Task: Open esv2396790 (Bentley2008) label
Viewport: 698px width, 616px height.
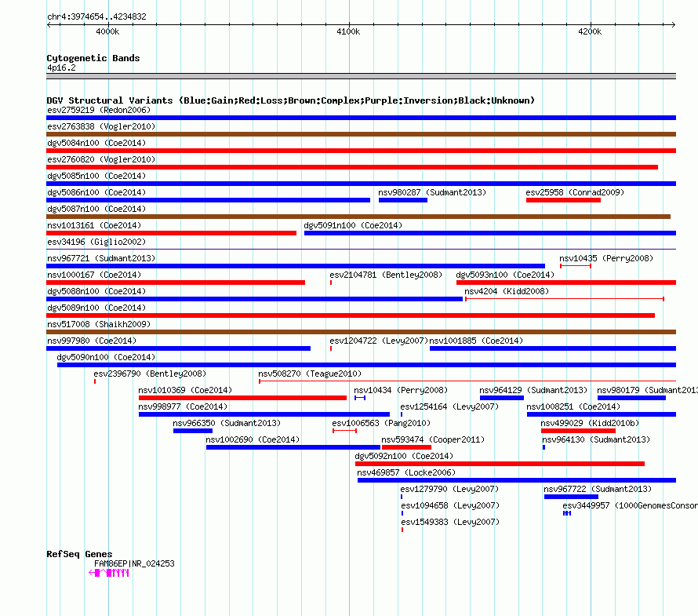Action: coord(150,374)
